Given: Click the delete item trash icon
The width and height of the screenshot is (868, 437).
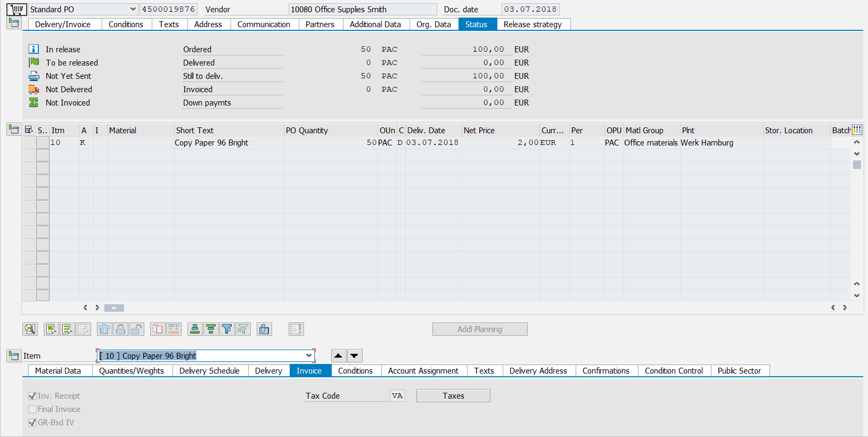Looking at the screenshot, I should 104,329.
